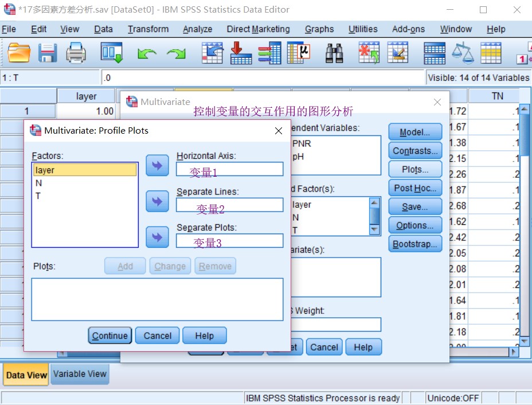This screenshot has height=405, width=532.
Task: Open the Add-ons menu
Action: (409, 29)
